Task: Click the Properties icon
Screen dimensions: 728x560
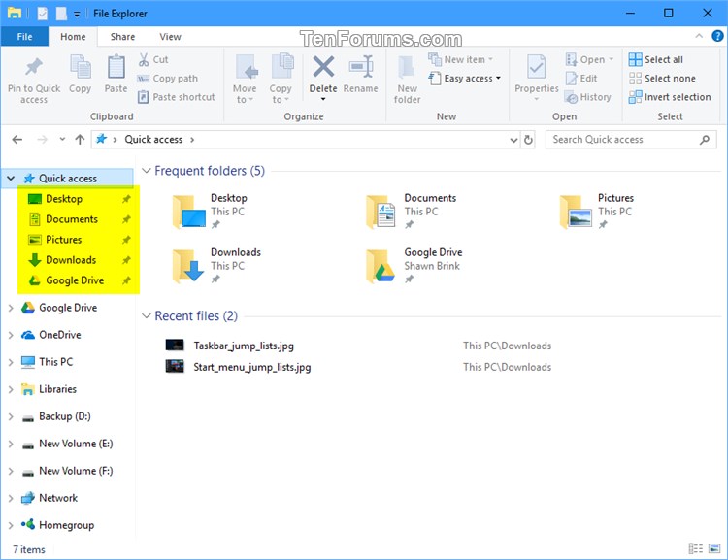Action: click(536, 67)
